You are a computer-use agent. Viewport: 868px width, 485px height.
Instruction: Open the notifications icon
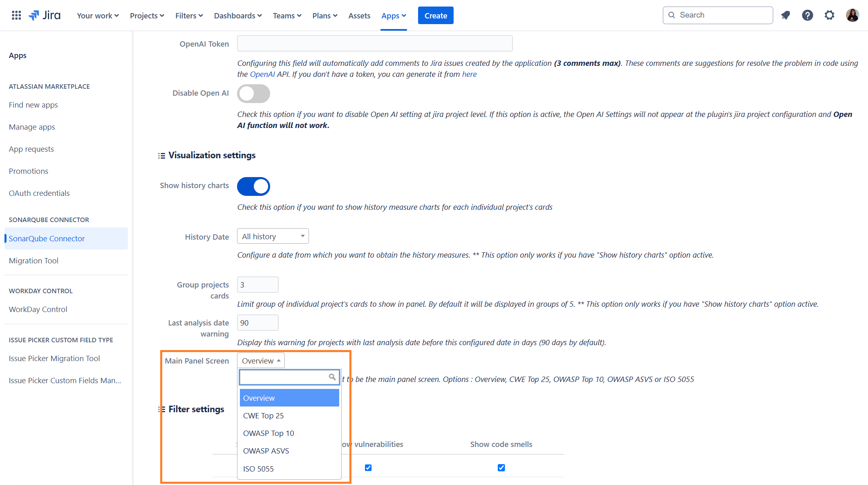point(785,16)
